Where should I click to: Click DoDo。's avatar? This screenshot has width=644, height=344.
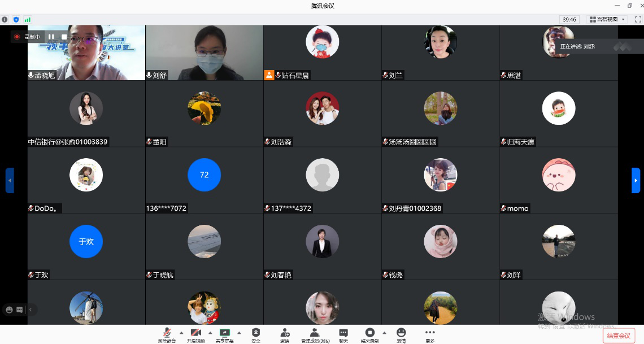86,175
